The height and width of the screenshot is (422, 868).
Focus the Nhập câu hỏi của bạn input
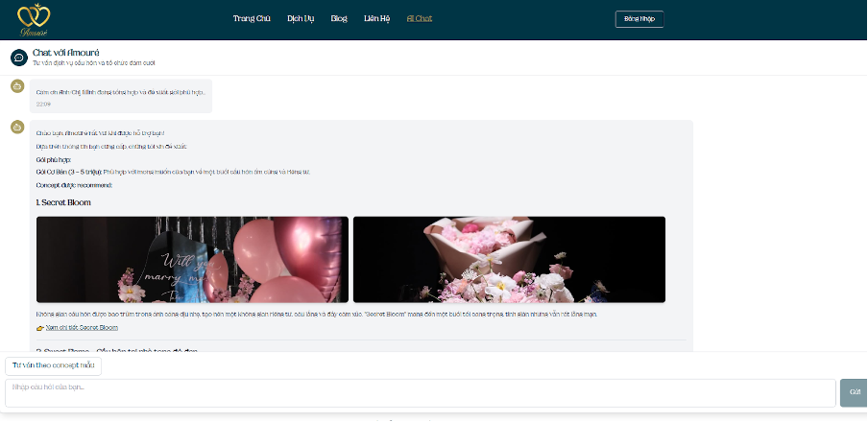(420, 392)
